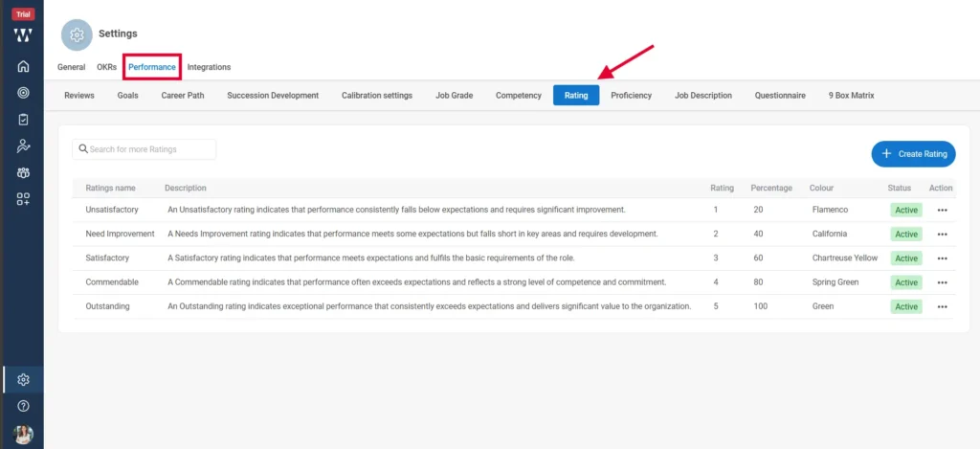The width and height of the screenshot is (980, 449).
Task: Open the Competency sub-tab
Action: point(519,96)
